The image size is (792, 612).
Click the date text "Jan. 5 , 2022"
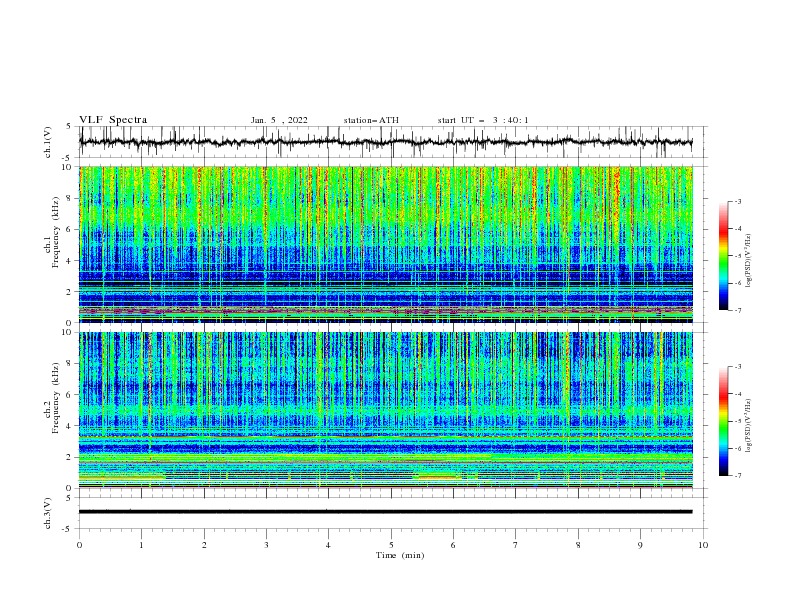click(279, 120)
